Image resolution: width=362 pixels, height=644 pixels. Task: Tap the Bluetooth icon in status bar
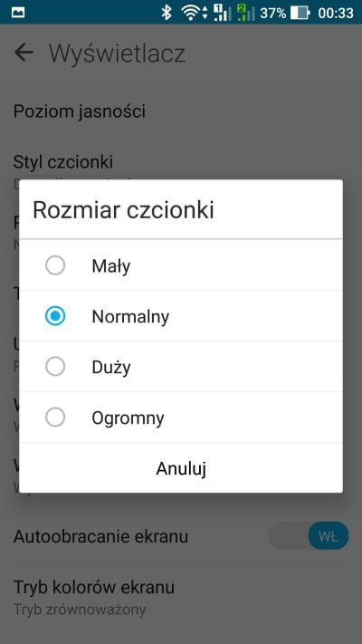tap(167, 13)
